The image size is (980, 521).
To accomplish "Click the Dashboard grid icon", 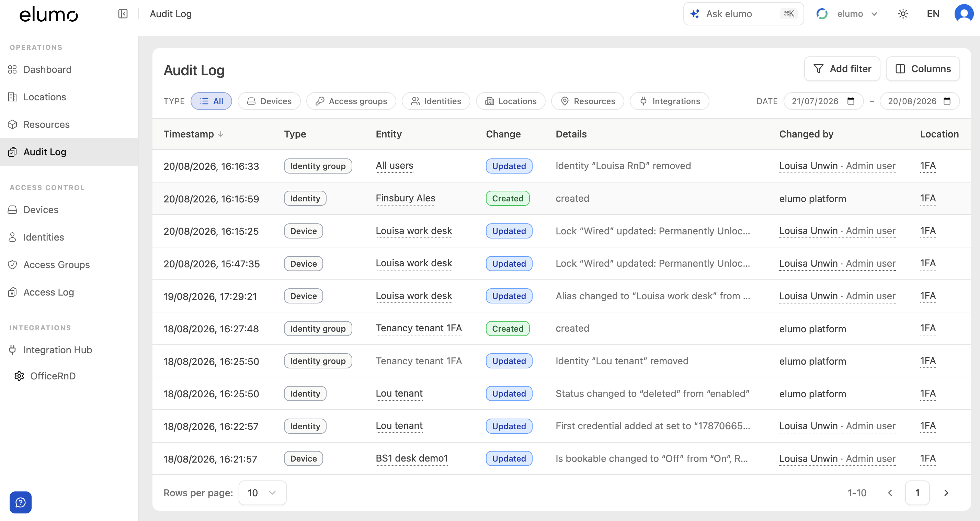I will tap(13, 69).
